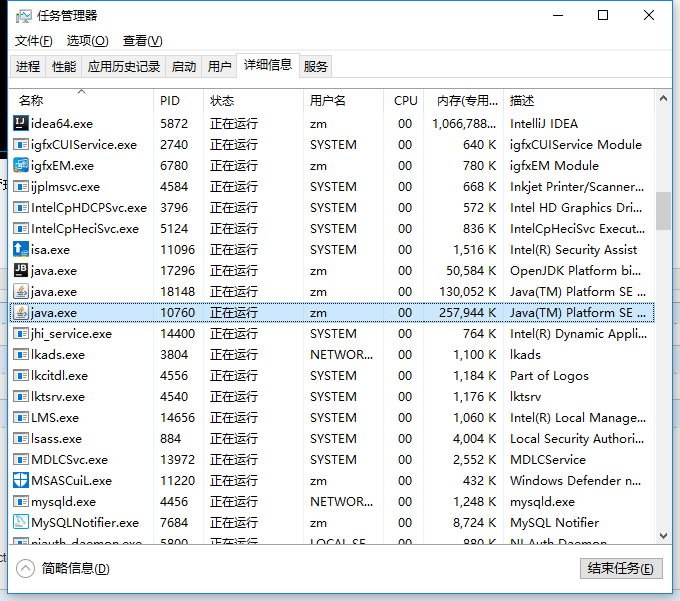
Task: Sort by the 名称 column header
Action: click(x=82, y=101)
